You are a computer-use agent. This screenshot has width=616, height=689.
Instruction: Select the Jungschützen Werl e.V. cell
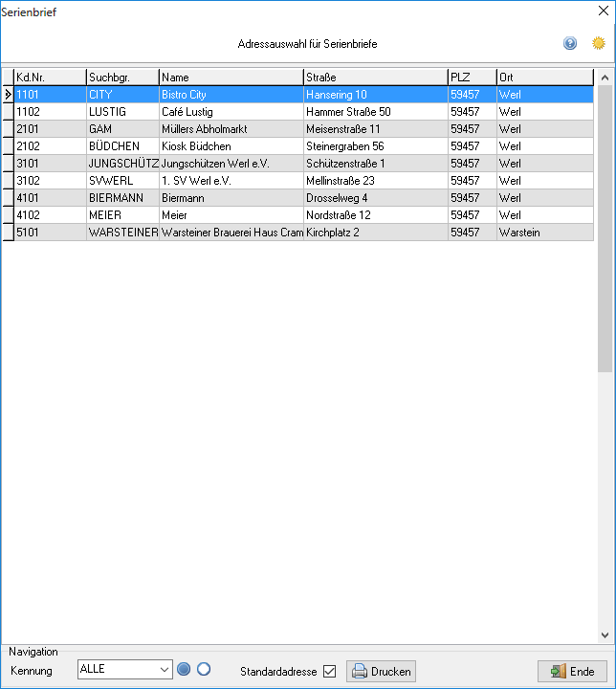tap(231, 164)
